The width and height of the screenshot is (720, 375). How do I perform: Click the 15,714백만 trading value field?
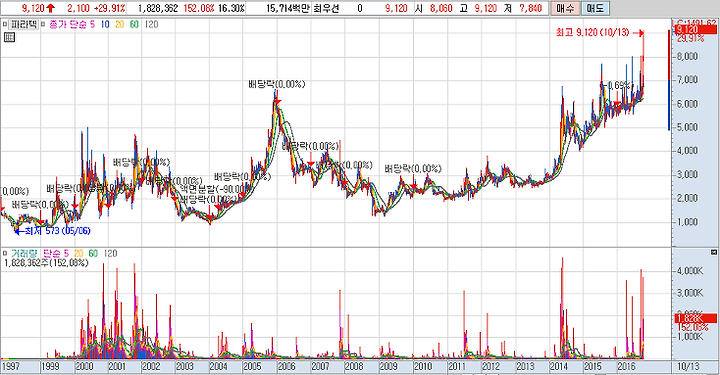click(288, 8)
